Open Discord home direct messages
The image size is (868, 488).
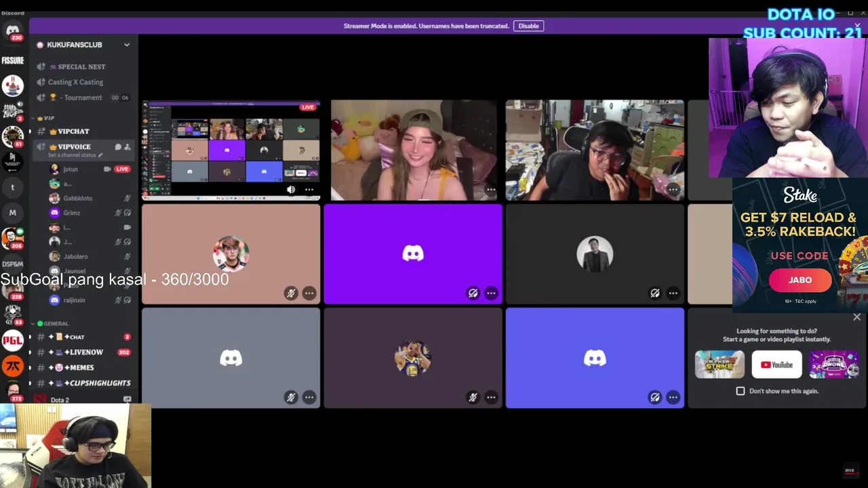pyautogui.click(x=12, y=30)
